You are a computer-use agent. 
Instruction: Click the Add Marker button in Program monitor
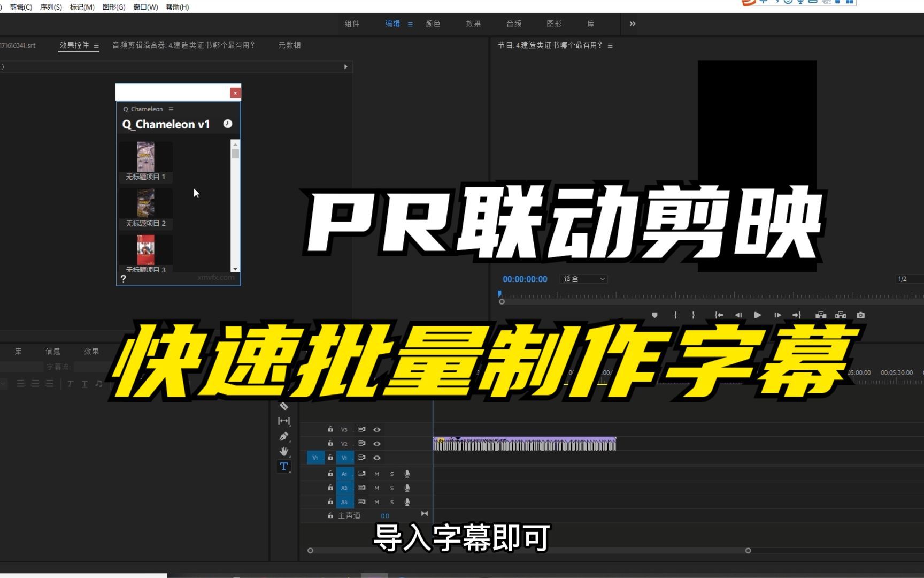[x=654, y=315]
